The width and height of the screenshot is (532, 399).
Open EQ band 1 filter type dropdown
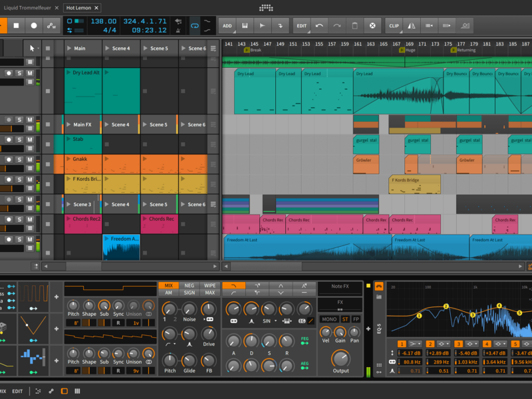click(x=416, y=343)
